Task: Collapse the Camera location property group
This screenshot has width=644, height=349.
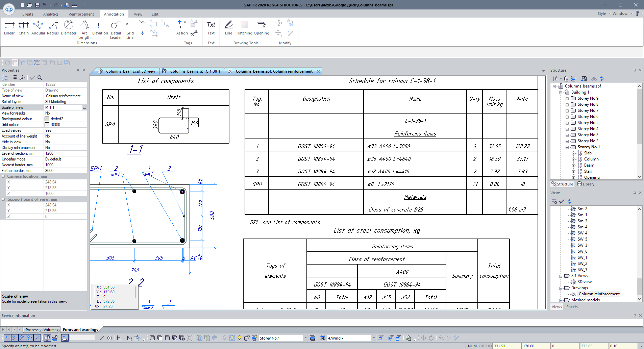Action: coord(3,176)
